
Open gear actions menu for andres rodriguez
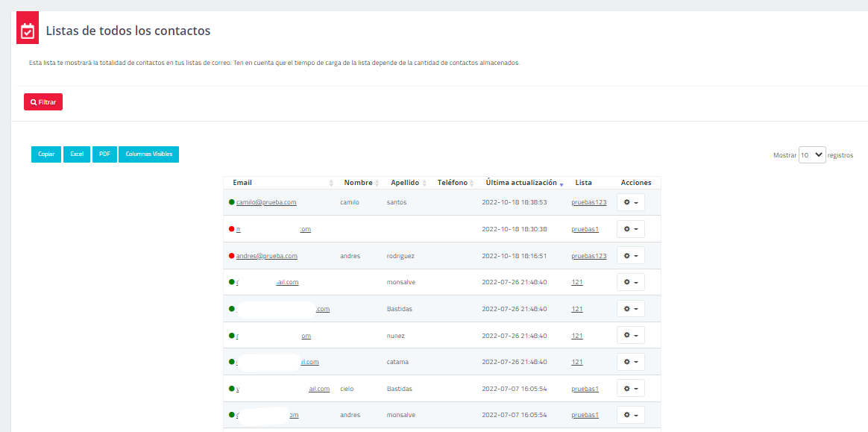[x=630, y=256]
